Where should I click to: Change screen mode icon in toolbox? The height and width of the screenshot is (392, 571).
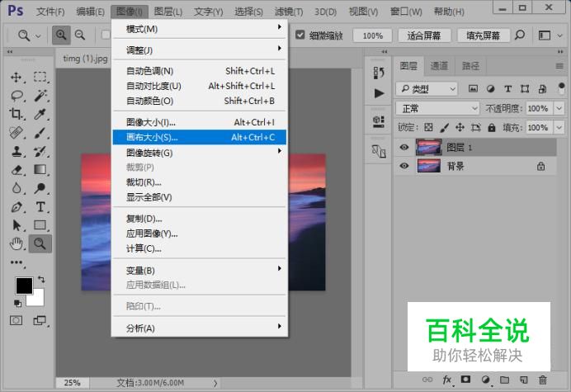click(40, 320)
